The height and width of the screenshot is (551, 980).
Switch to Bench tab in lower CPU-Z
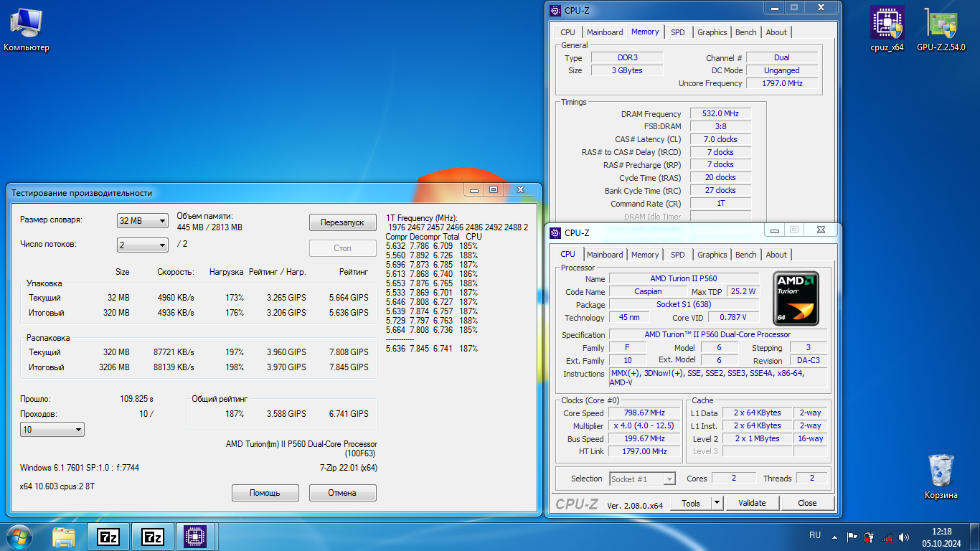click(x=746, y=255)
